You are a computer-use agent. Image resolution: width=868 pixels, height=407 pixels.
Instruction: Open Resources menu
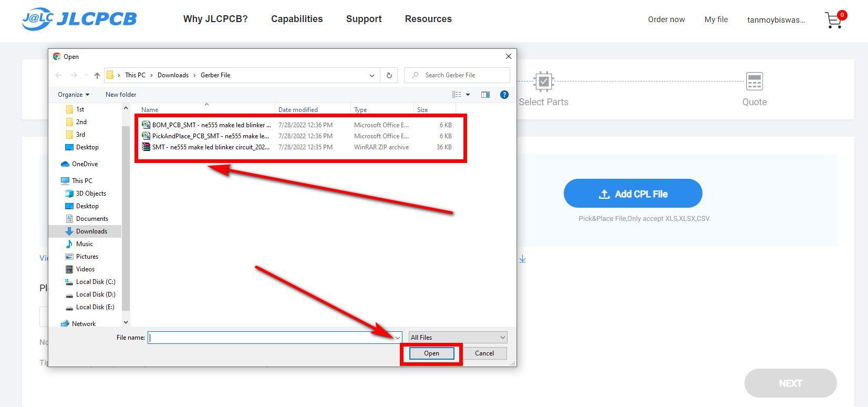tap(428, 19)
